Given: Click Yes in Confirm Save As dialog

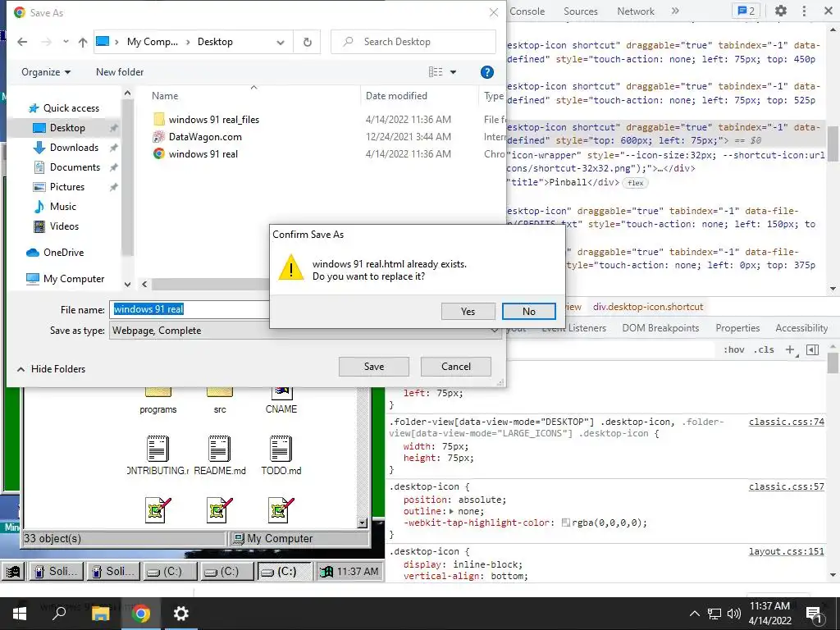Looking at the screenshot, I should pos(468,311).
